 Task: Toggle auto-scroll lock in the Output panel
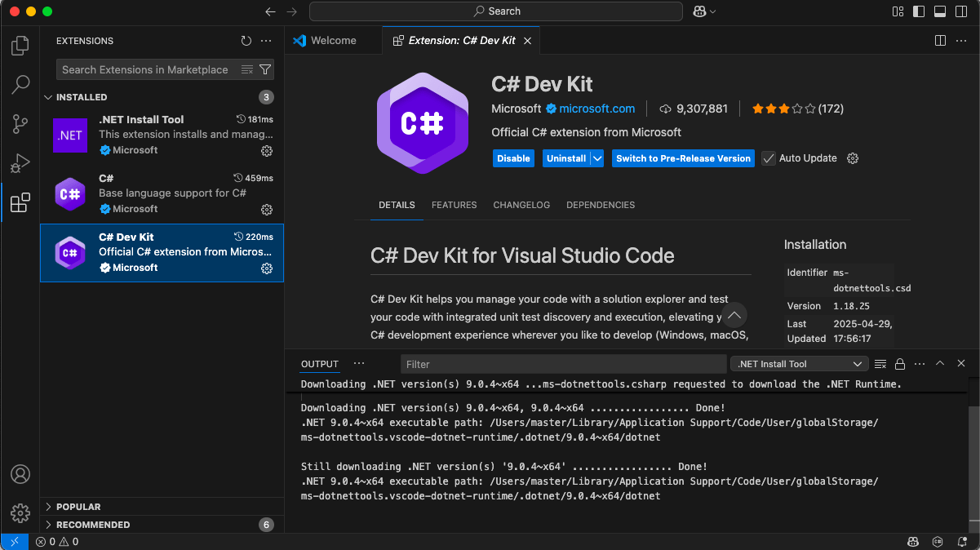coord(900,363)
